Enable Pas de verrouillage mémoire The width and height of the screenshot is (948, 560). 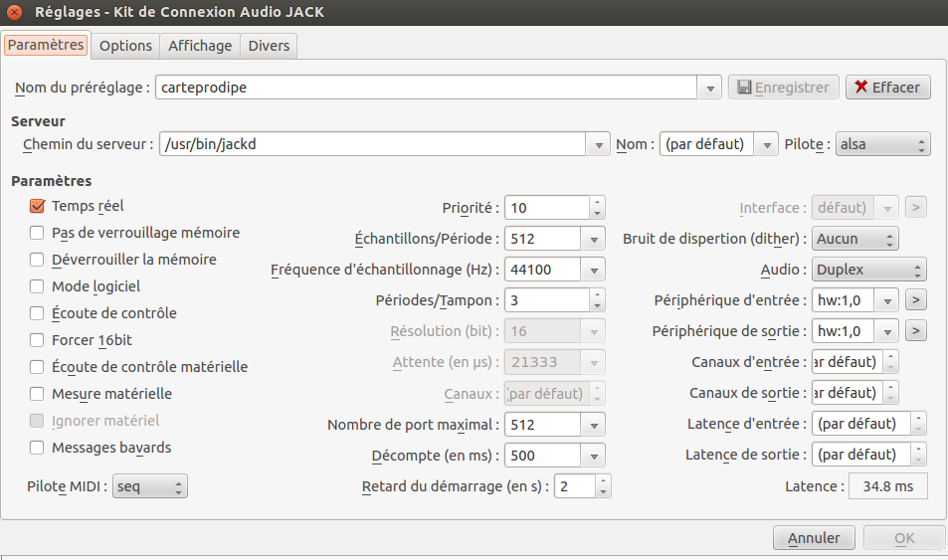[x=37, y=233]
